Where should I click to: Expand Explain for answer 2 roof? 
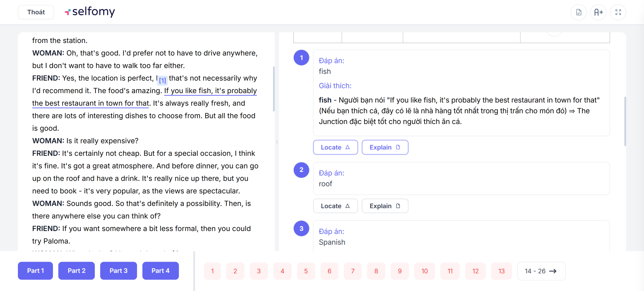[x=385, y=206]
